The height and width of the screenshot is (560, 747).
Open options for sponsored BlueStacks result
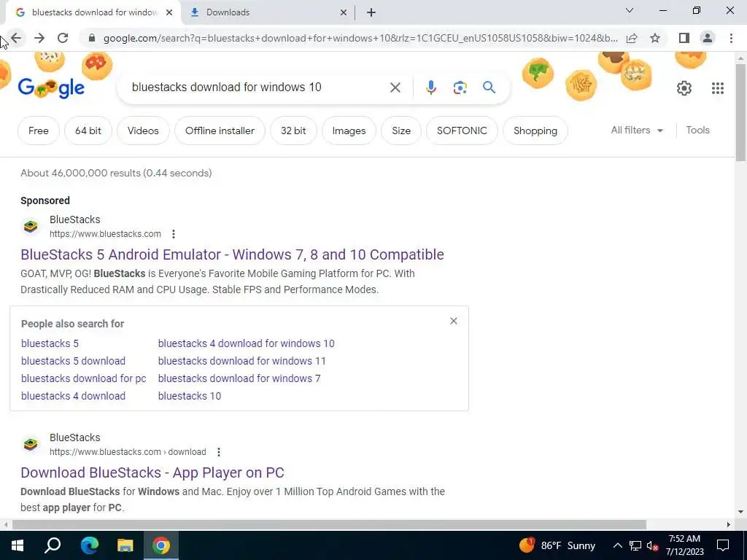pyautogui.click(x=174, y=234)
